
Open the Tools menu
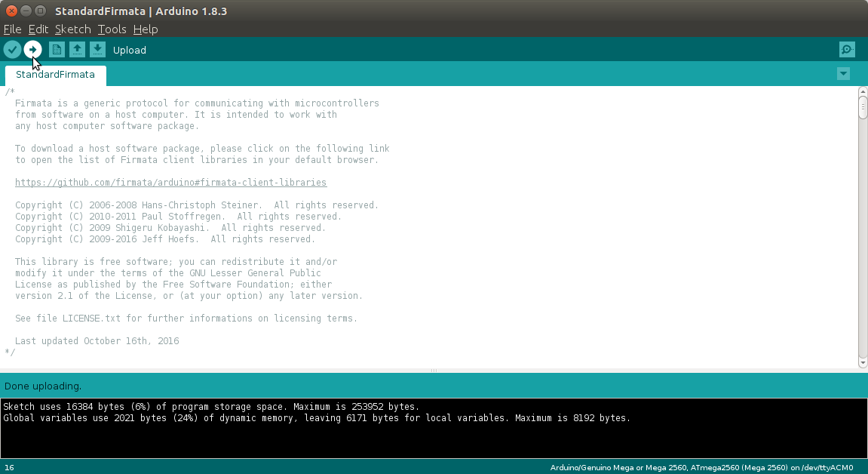[112, 29]
